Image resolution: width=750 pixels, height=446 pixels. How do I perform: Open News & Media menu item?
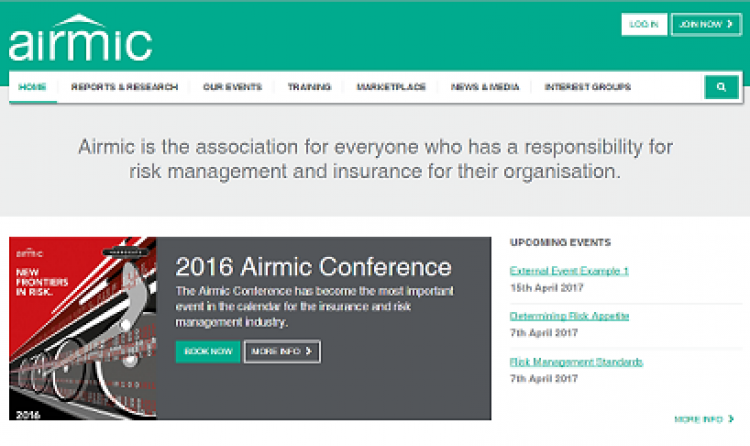coord(485,87)
